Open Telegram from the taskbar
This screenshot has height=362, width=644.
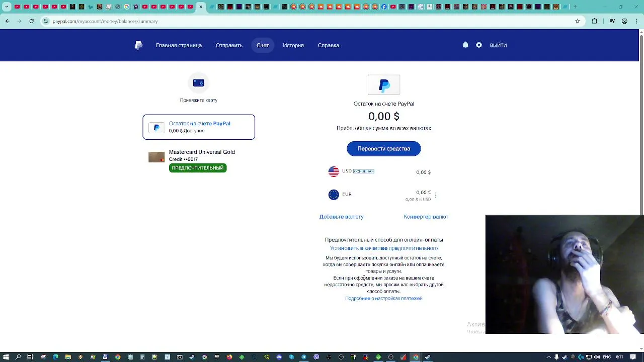pos(304,357)
